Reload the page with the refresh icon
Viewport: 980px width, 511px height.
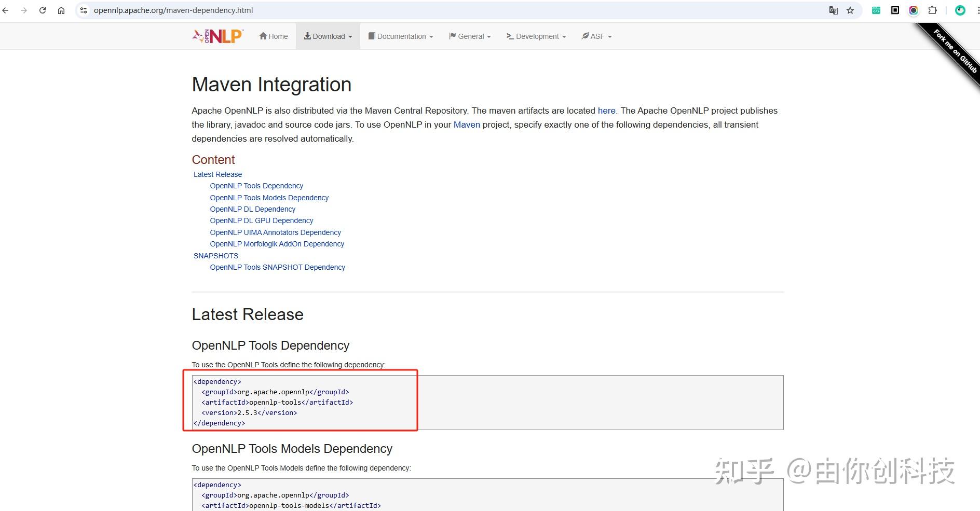pyautogui.click(x=43, y=10)
